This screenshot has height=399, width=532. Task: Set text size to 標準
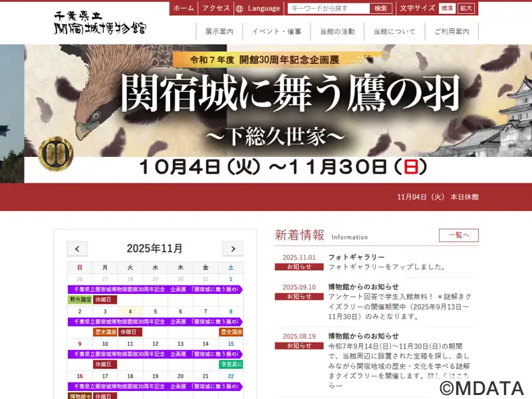pos(447,9)
